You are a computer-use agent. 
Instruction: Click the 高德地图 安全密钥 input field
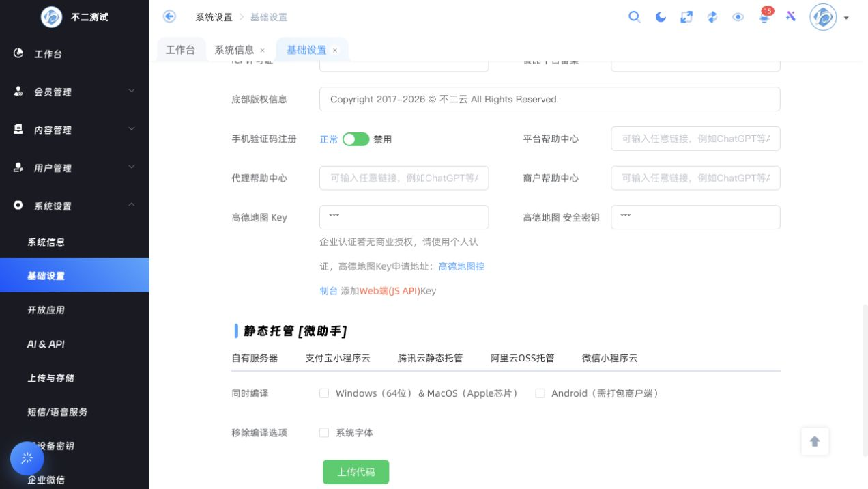pos(695,217)
